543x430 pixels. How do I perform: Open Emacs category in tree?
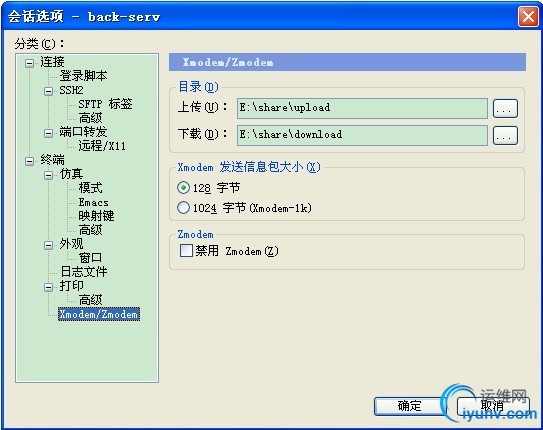(x=94, y=202)
